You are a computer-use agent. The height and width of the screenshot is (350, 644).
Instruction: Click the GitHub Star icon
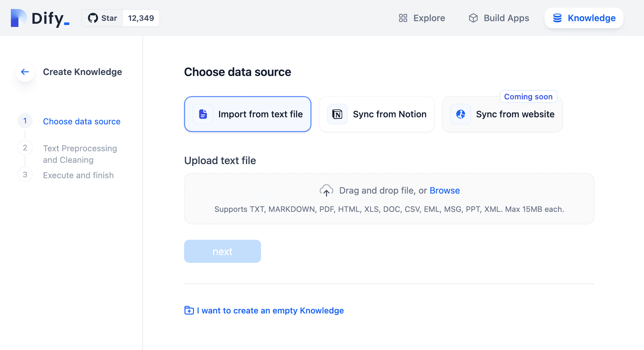tap(93, 18)
